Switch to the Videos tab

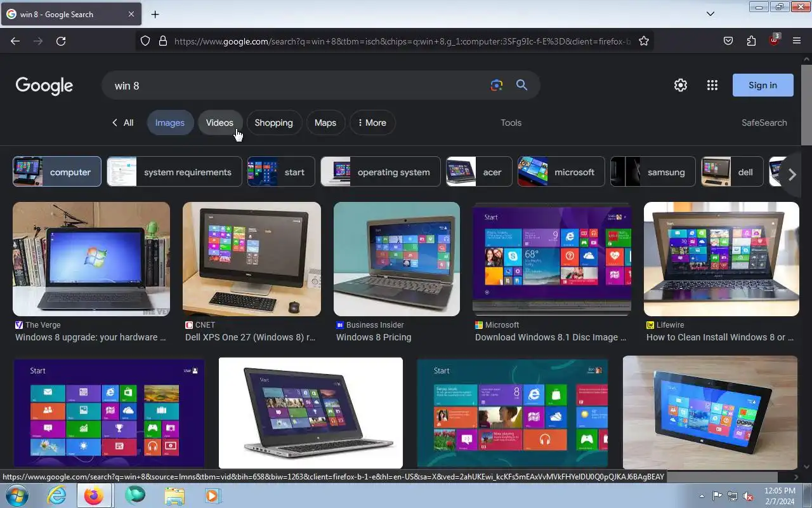tap(219, 123)
